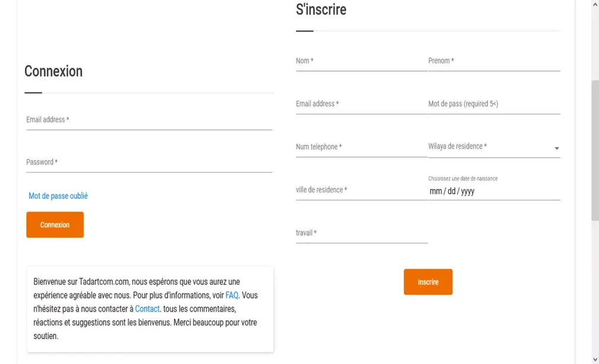Select the travail input field
599x364 pixels.
(x=361, y=234)
